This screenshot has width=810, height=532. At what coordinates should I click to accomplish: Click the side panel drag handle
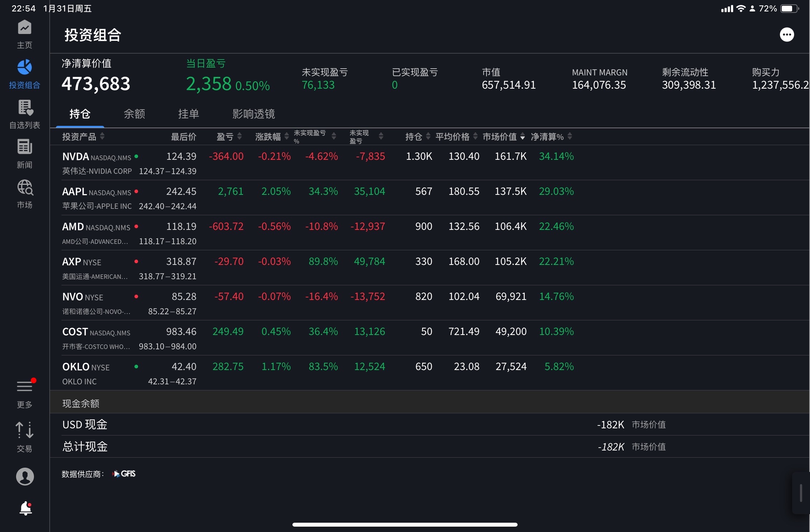pos(801,493)
